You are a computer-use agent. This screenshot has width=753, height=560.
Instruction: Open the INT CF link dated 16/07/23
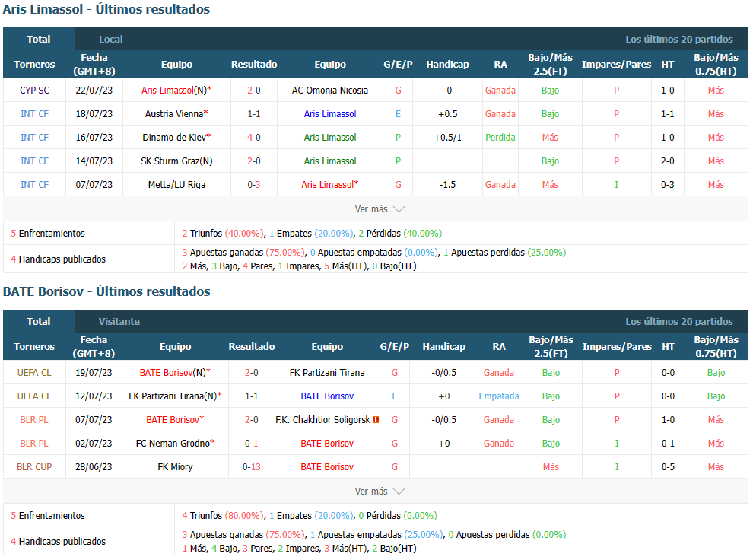[34, 138]
